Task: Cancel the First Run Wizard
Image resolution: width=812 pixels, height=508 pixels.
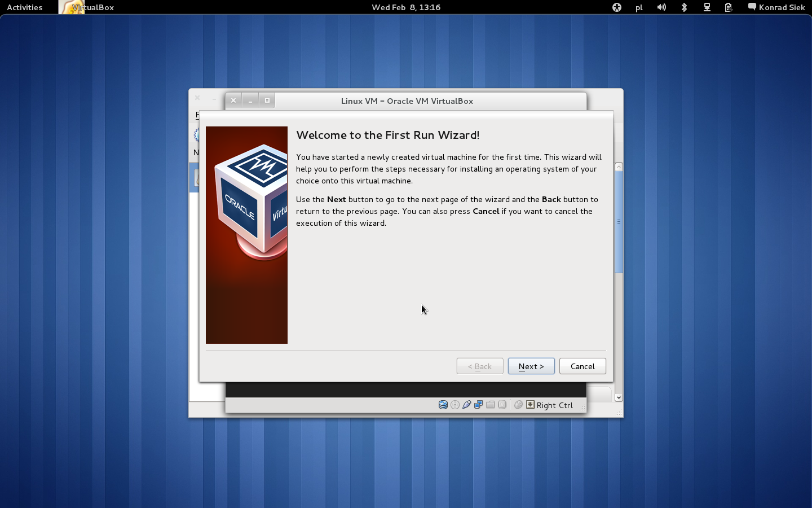Action: [582, 366]
